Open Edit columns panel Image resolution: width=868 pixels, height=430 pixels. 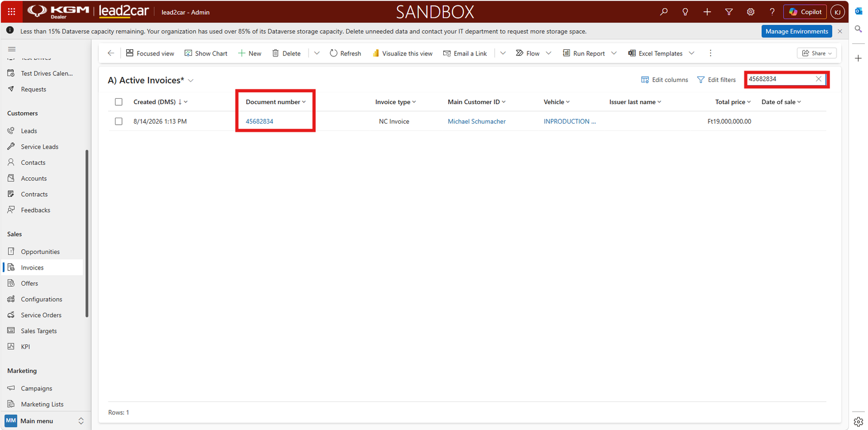pos(665,80)
